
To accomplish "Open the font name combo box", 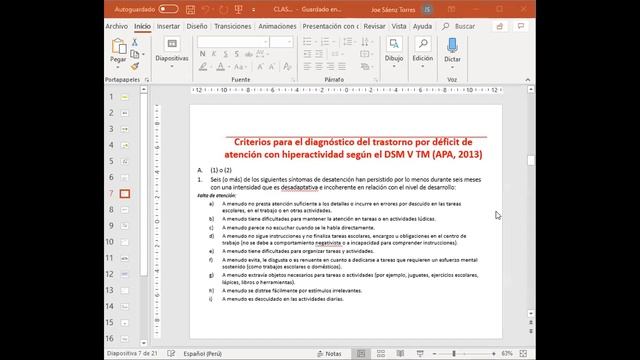I will [x=233, y=42].
